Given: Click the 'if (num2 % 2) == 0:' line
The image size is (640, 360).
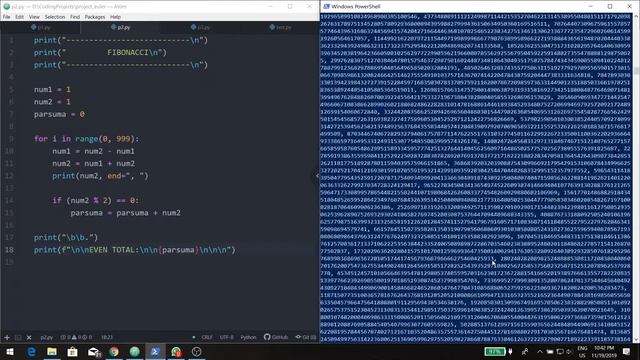Looking at the screenshot, I should [96, 200].
